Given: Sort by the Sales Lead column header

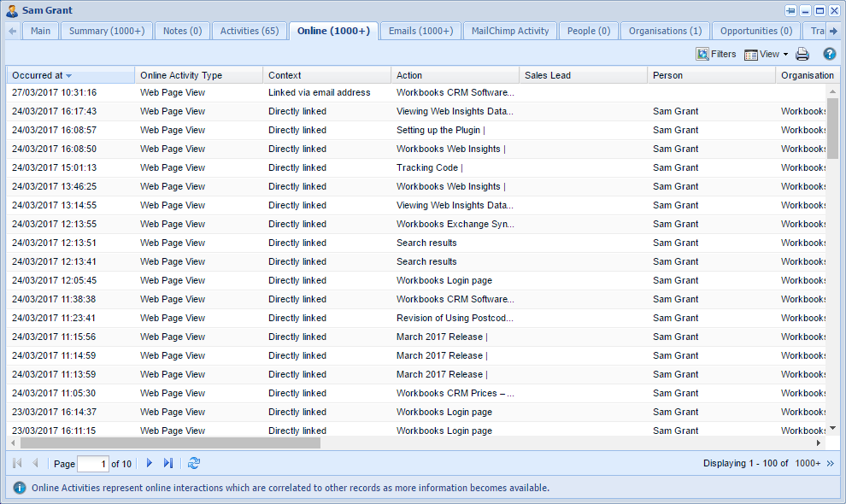Looking at the screenshot, I should pyautogui.click(x=583, y=75).
